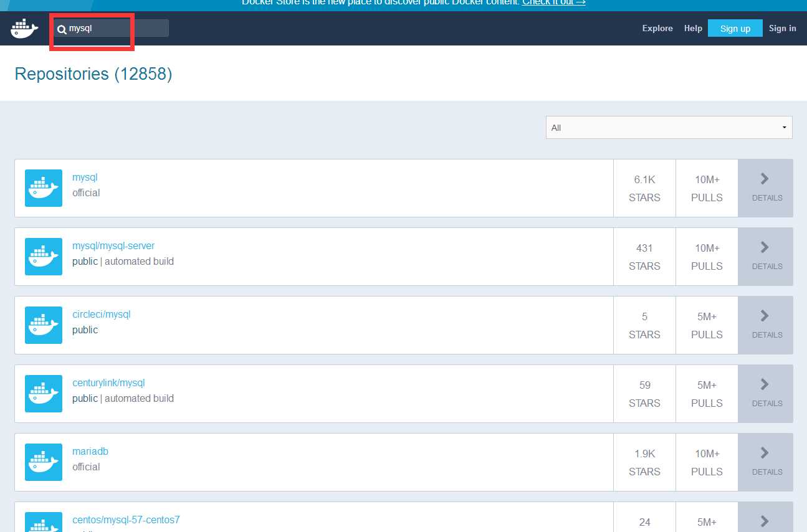Open DETAILS chevron for mysql official

tap(766, 188)
